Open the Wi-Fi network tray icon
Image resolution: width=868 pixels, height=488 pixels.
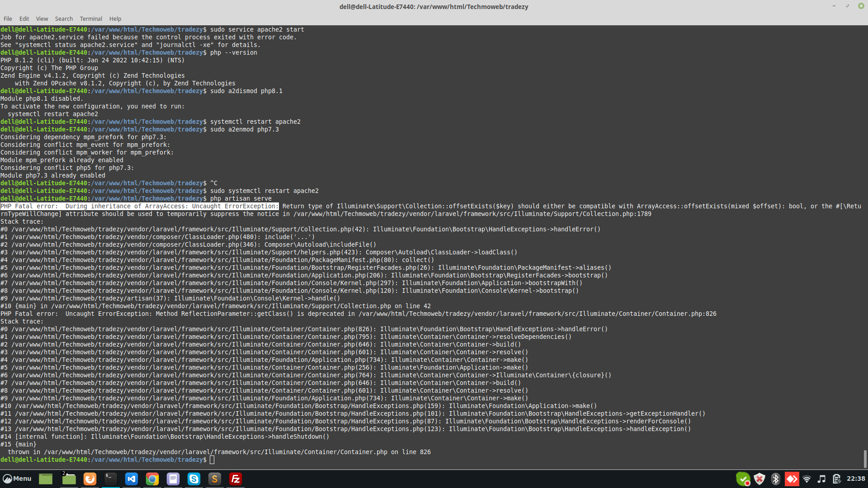point(807,479)
